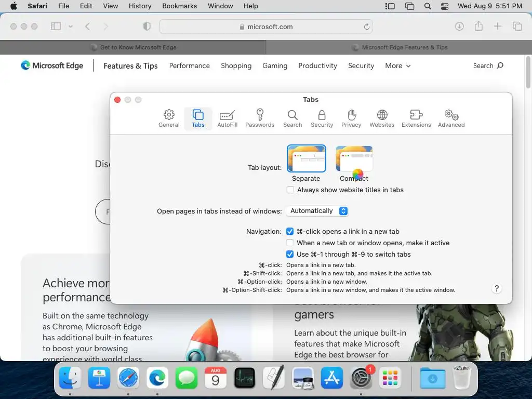Image resolution: width=532 pixels, height=399 pixels.
Task: Open the Privacy preferences pane
Action: 351,118
